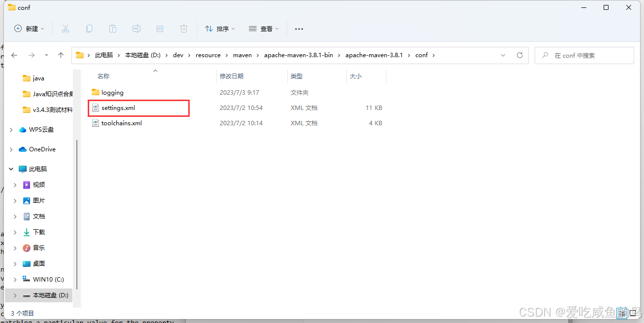Click the Paste clipboard icon
Image resolution: width=644 pixels, height=323 pixels.
click(x=113, y=29)
